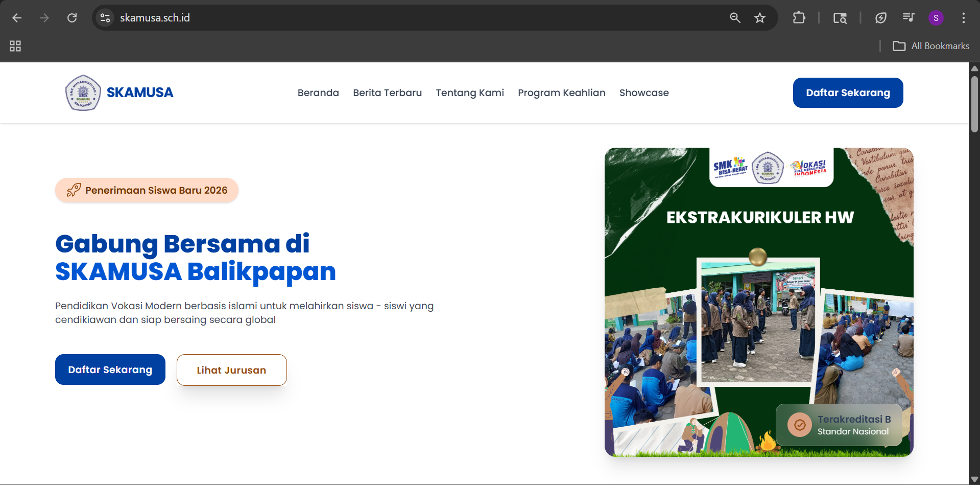The width and height of the screenshot is (980, 485).
Task: Bookmark this page with the star icon
Action: tap(760, 18)
